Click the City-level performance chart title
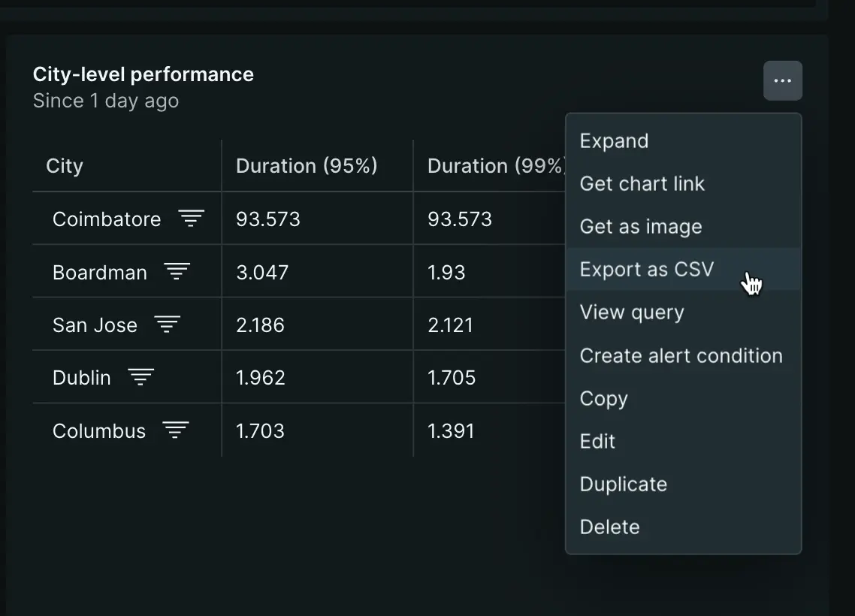The width and height of the screenshot is (855, 616). click(x=144, y=74)
